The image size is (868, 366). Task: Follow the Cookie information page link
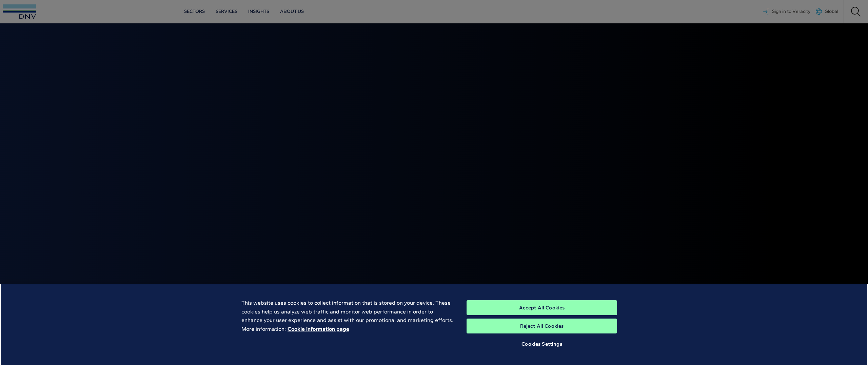(318, 329)
